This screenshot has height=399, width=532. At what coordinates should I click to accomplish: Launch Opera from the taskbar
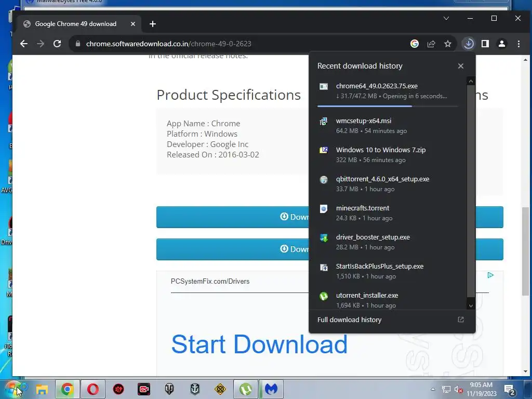coord(92,389)
